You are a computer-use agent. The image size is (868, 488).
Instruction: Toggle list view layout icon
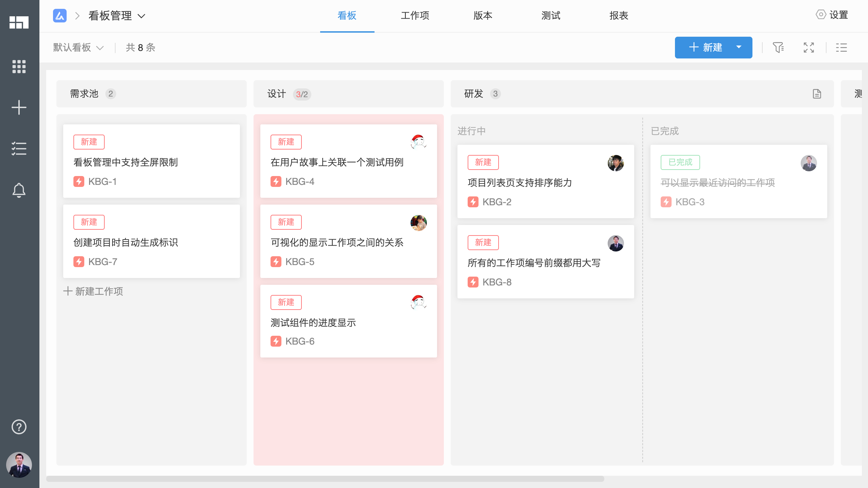tap(841, 48)
